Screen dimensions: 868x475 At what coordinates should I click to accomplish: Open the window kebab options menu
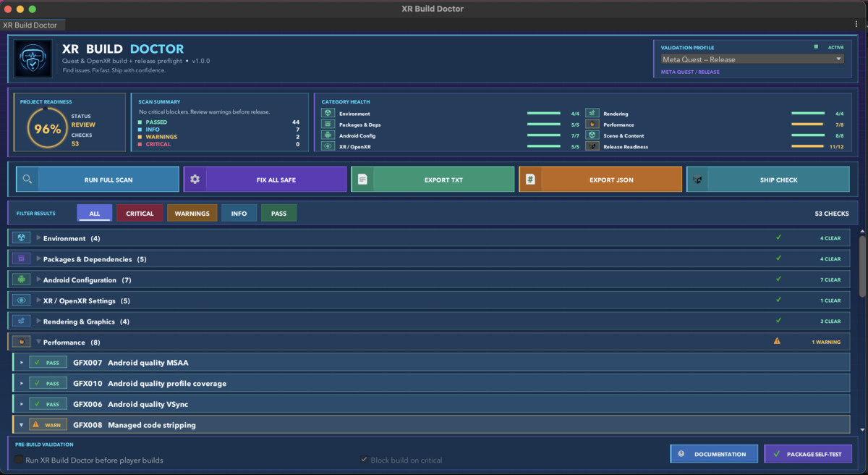coord(856,25)
